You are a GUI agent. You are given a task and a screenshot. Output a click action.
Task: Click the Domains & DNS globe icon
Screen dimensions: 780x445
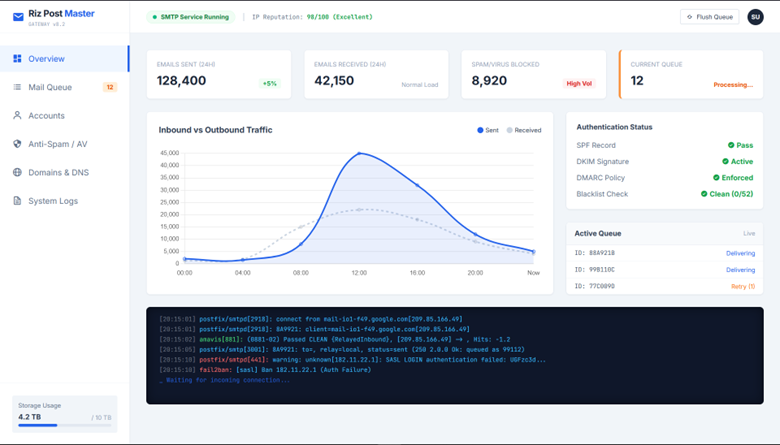click(17, 172)
